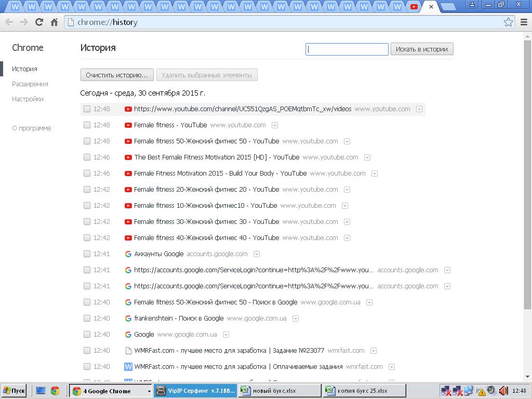Switch to копия букс 25.xlsx taskbar window
Image resolution: width=532 pixels, height=399 pixels.
coord(364,391)
